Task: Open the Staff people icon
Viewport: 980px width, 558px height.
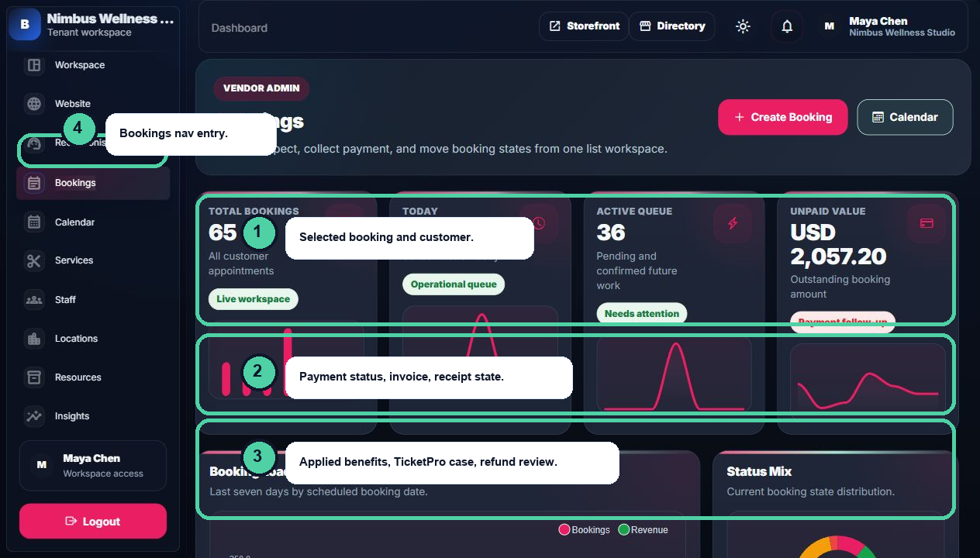Action: [x=34, y=300]
